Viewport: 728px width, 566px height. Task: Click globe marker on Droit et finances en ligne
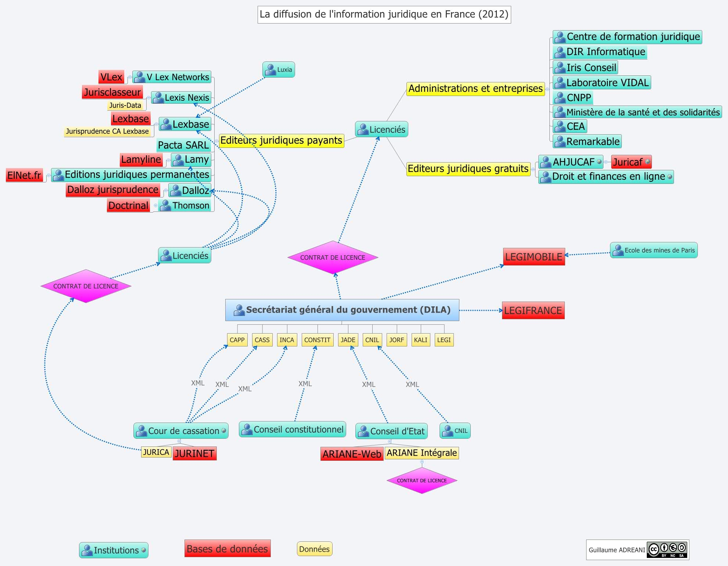pos(670,177)
